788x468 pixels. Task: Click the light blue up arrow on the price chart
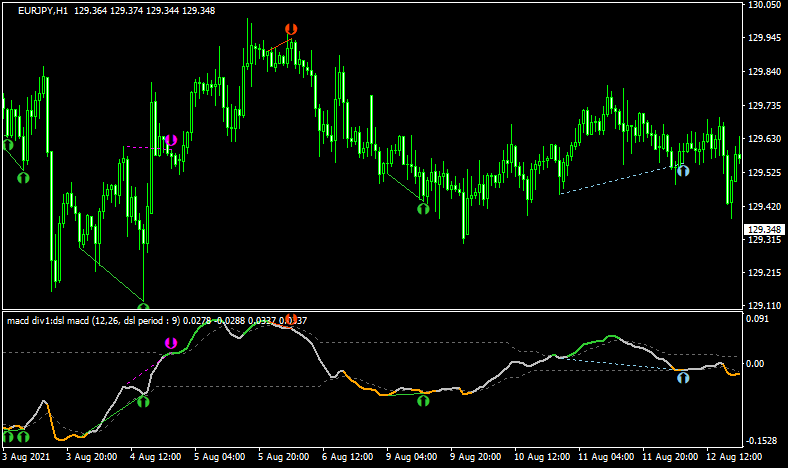pos(683,171)
